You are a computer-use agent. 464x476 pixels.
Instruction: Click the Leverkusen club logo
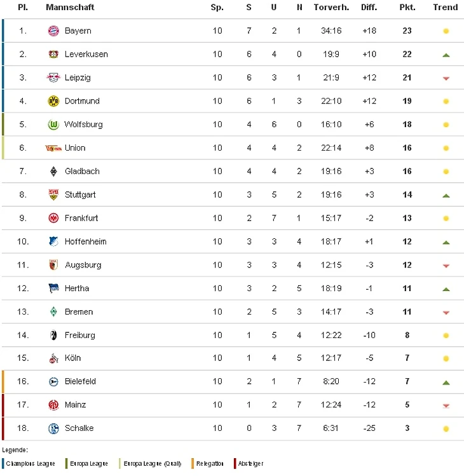tap(53, 54)
